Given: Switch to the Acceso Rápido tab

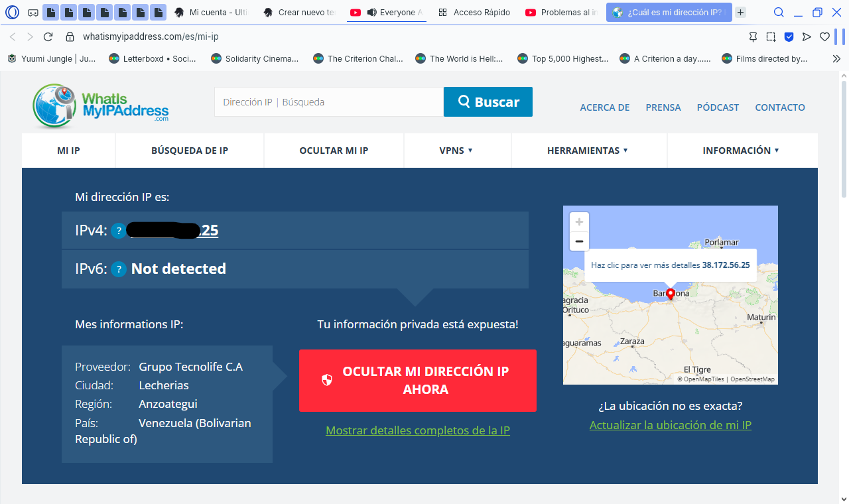Looking at the screenshot, I should point(474,12).
